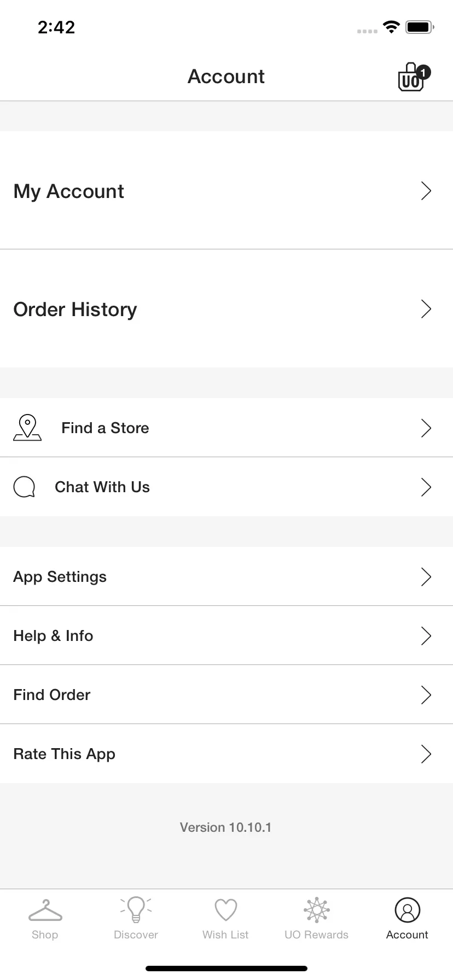Open the Find a Store label

pyautogui.click(x=105, y=428)
